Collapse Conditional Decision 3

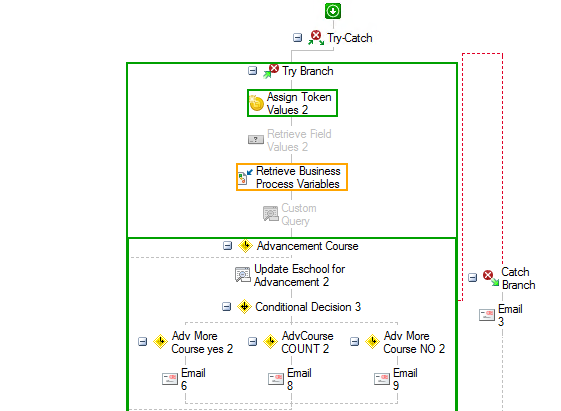[x=226, y=307]
